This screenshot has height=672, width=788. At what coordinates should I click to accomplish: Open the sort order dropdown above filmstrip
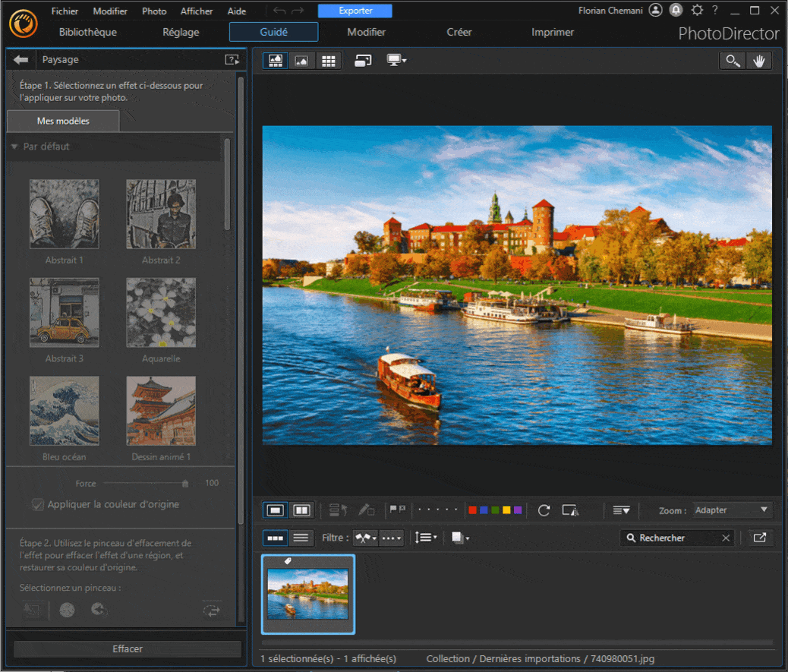pyautogui.click(x=425, y=537)
